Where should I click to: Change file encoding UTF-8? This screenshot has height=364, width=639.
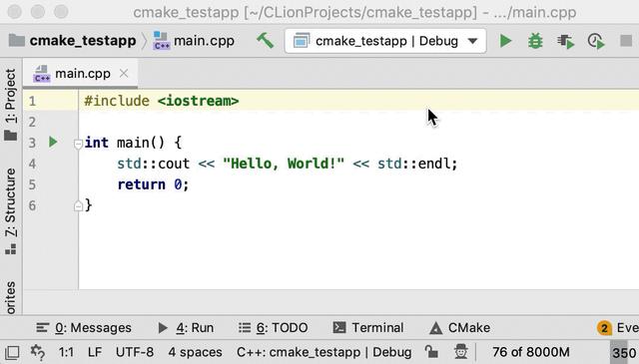(135, 352)
